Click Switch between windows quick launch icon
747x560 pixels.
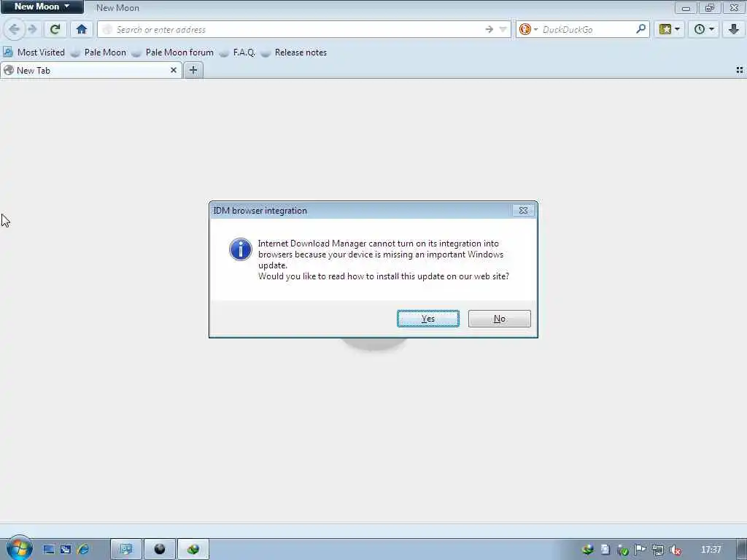(65, 550)
